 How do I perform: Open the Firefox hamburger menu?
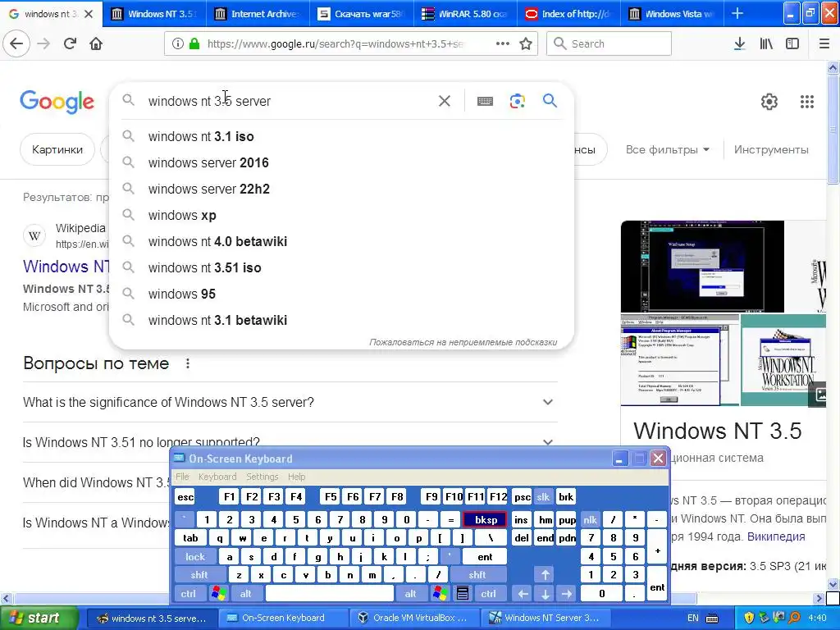[x=824, y=43]
